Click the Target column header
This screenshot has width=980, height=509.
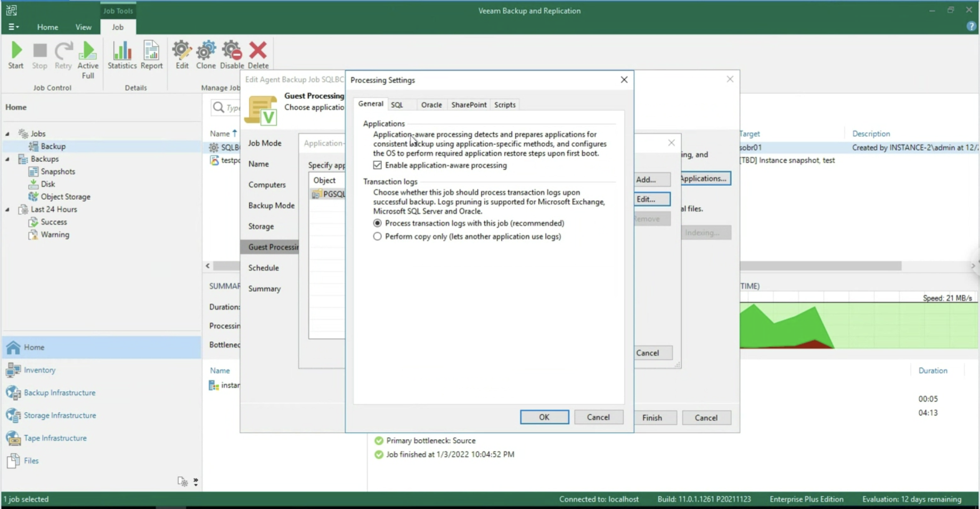click(x=749, y=134)
